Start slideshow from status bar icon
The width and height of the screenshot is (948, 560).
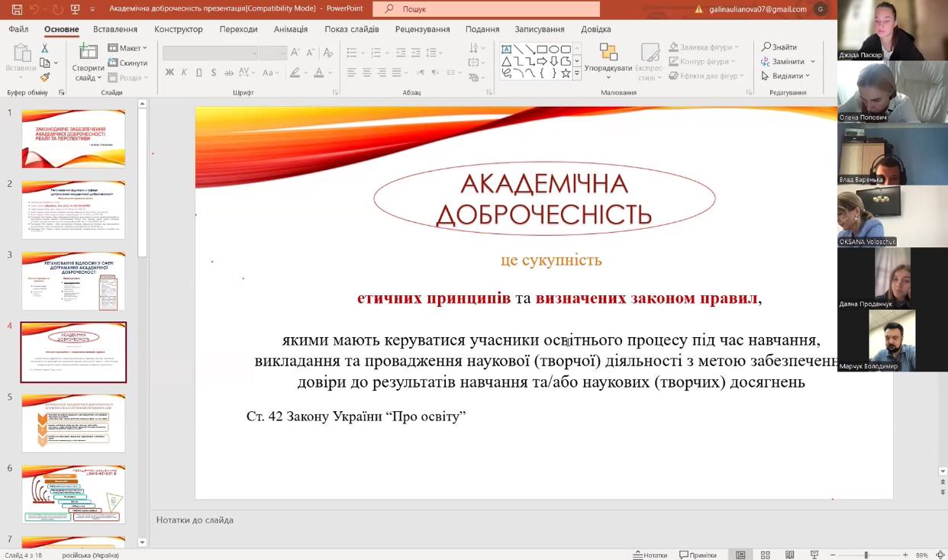(x=814, y=555)
